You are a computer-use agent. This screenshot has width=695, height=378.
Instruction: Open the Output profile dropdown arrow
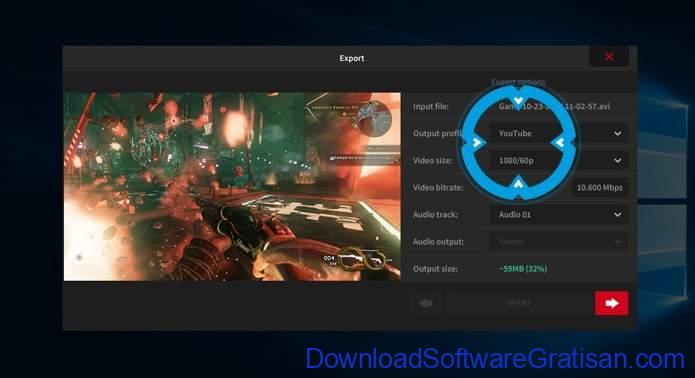coord(617,133)
